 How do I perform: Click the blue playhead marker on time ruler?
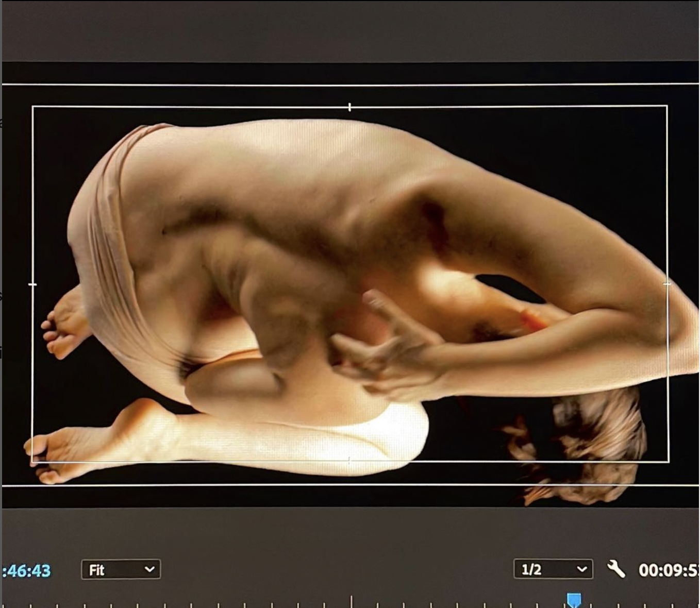coord(574,600)
